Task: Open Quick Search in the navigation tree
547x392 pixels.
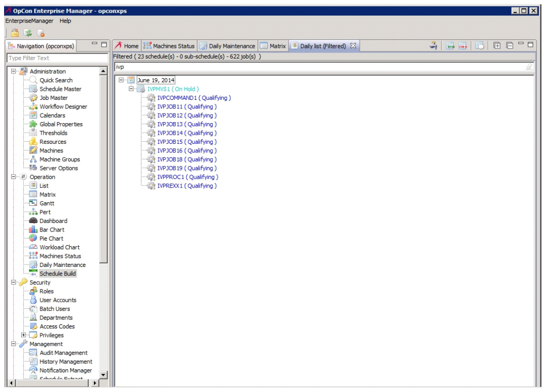Action: pos(56,80)
